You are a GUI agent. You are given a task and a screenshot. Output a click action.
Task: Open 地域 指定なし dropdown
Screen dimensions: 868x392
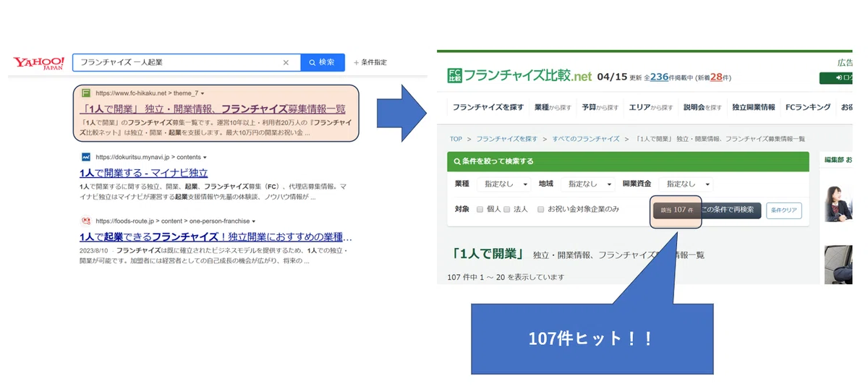[x=587, y=184]
